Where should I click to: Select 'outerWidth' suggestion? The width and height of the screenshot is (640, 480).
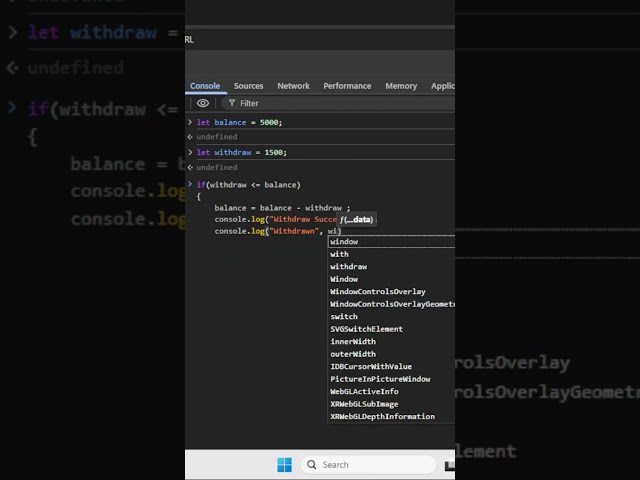tap(391, 354)
